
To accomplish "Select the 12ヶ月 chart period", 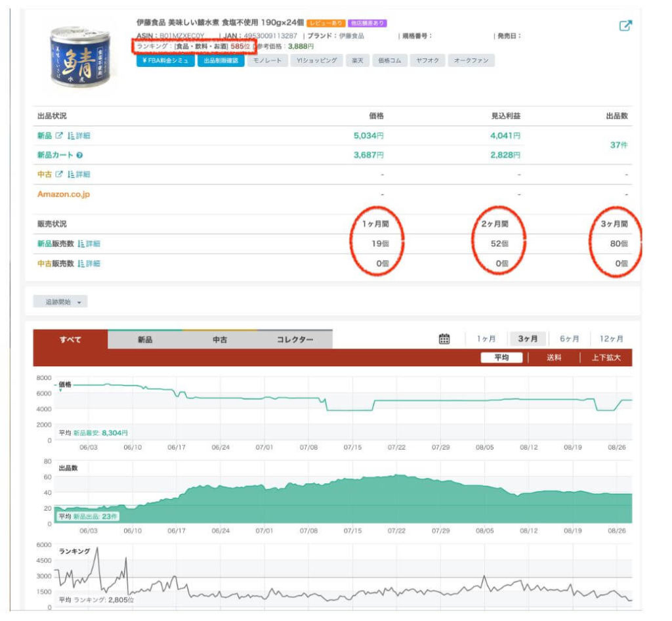I will coord(611,339).
